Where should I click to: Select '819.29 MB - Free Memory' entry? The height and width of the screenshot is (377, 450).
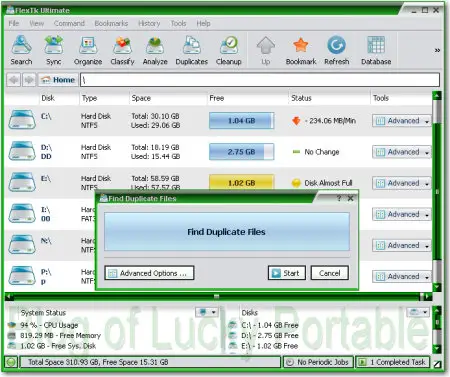(60, 335)
